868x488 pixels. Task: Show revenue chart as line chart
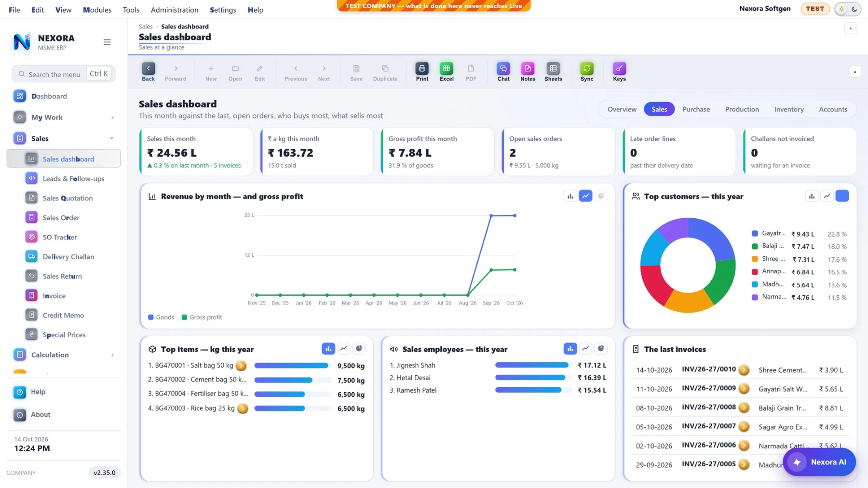coord(585,196)
